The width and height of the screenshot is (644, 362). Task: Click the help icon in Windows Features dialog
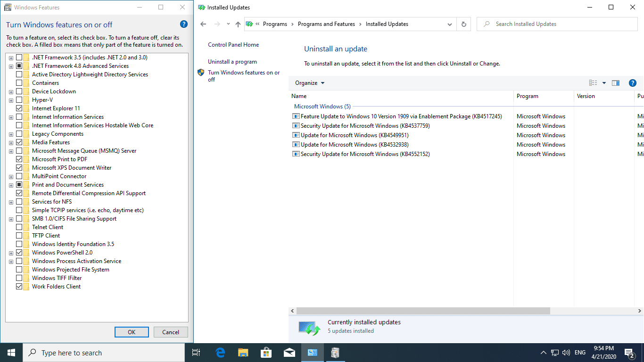[184, 25]
